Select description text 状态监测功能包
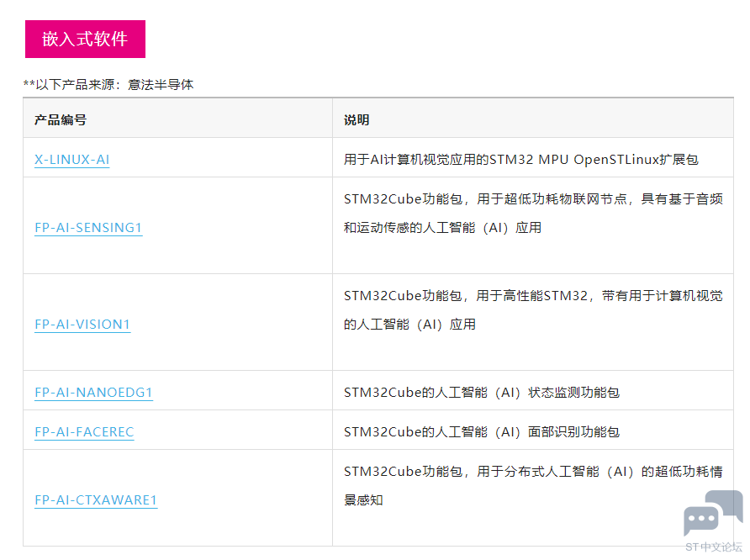 coord(574,393)
